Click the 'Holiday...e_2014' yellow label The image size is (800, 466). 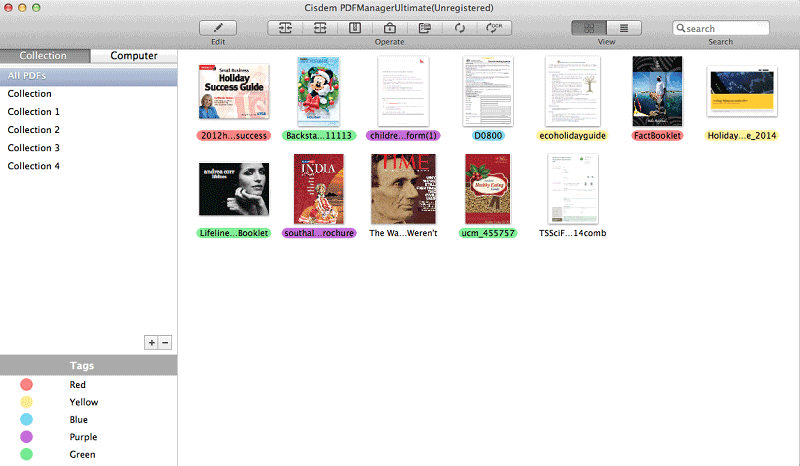click(742, 136)
